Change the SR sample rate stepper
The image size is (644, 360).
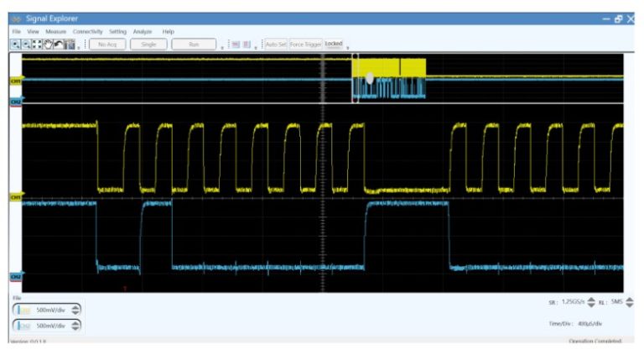(x=589, y=302)
